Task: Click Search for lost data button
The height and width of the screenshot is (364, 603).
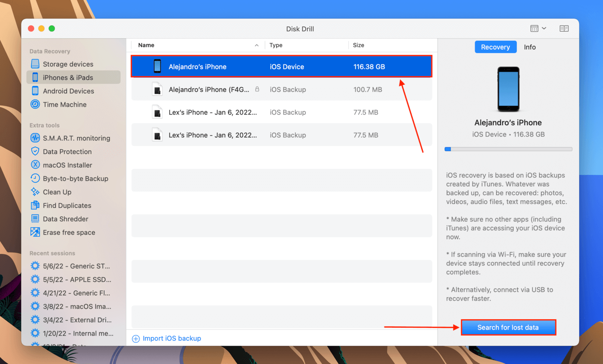Action: click(508, 327)
